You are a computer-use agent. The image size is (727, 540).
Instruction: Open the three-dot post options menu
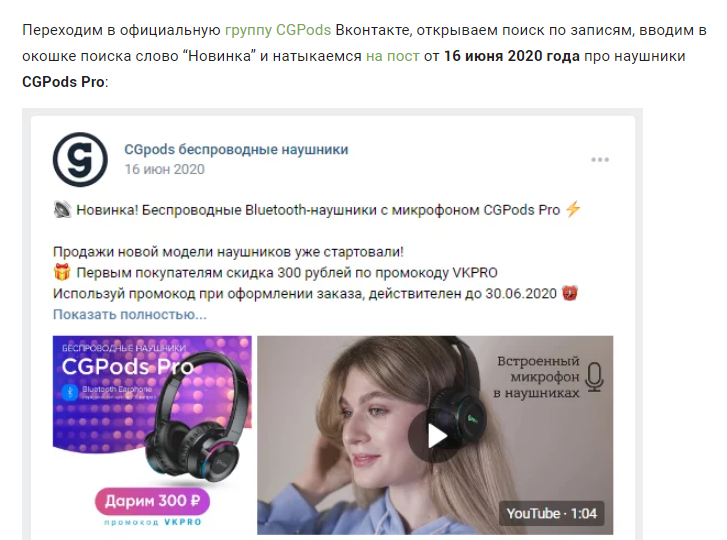tap(599, 160)
